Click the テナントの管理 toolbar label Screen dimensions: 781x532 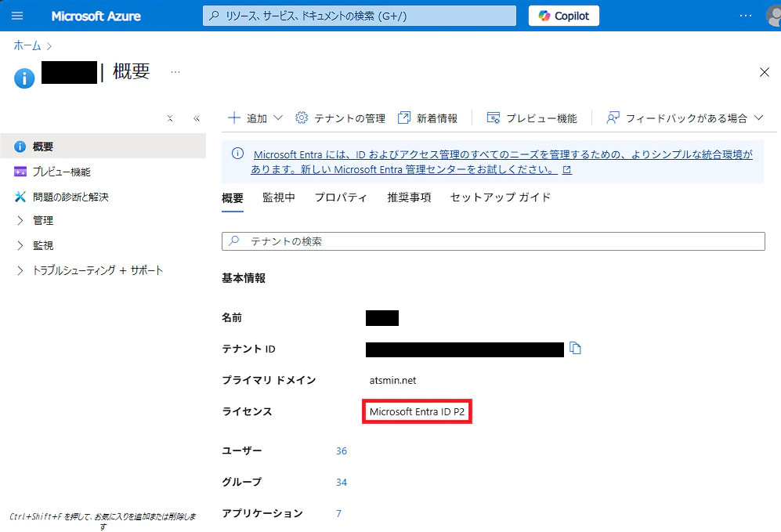349,118
